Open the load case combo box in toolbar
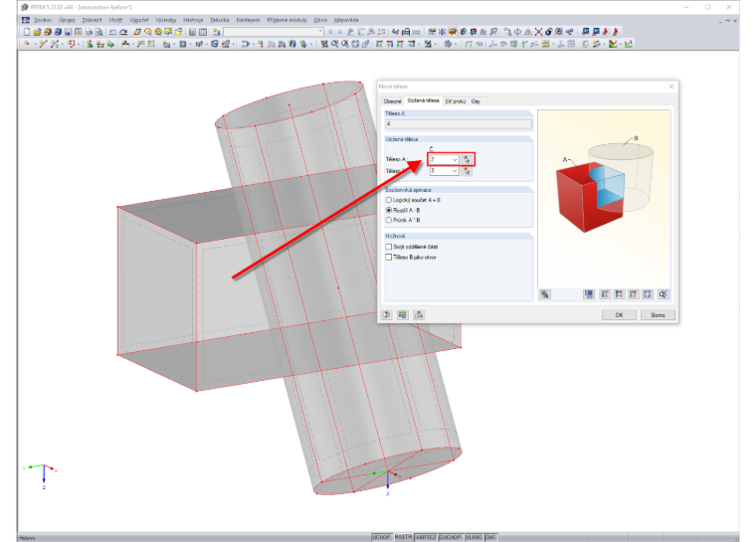This screenshot has width=756, height=542. click(x=274, y=32)
